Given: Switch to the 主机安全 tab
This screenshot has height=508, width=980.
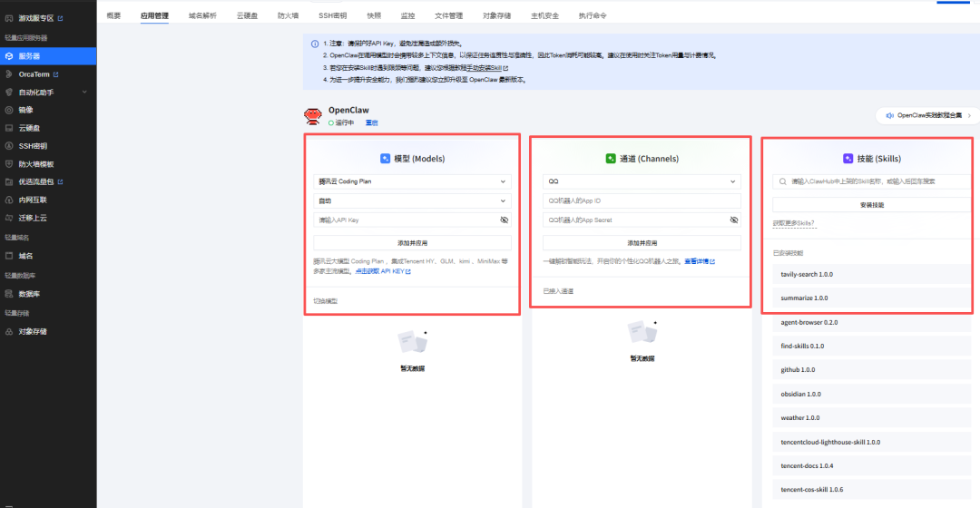Looking at the screenshot, I should point(545,15).
